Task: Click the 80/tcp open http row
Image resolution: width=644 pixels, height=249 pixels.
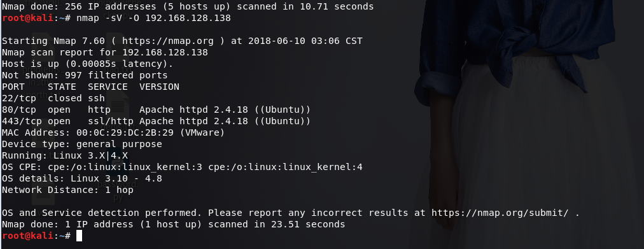Action: pos(156,110)
